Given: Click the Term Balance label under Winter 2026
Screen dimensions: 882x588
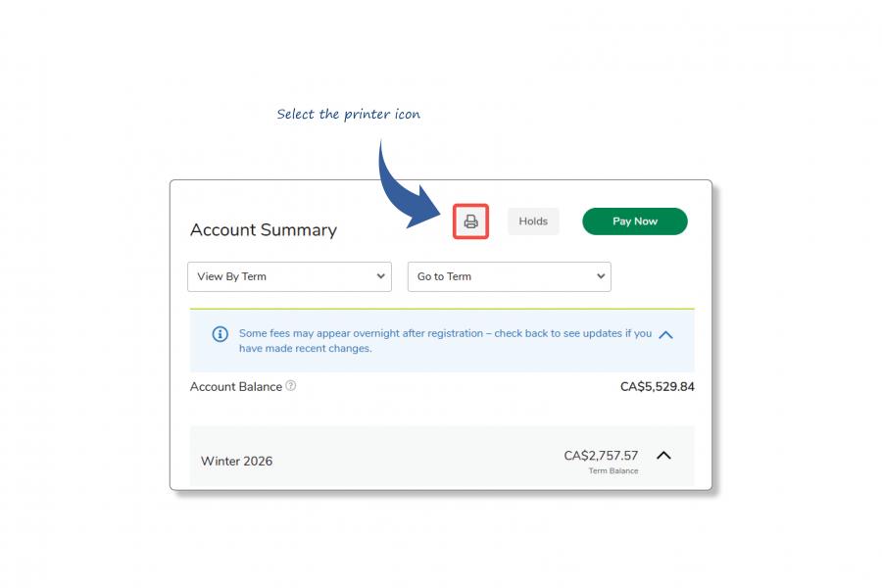Looking at the screenshot, I should 612,469.
